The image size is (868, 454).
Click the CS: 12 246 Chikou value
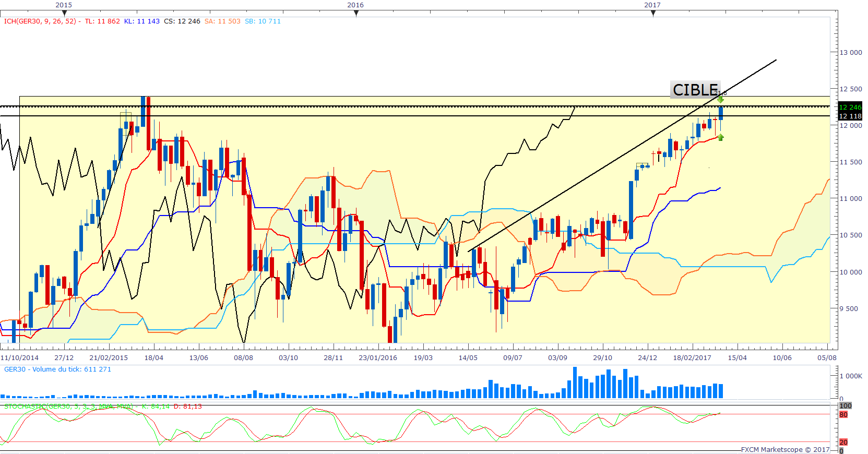tap(182, 21)
